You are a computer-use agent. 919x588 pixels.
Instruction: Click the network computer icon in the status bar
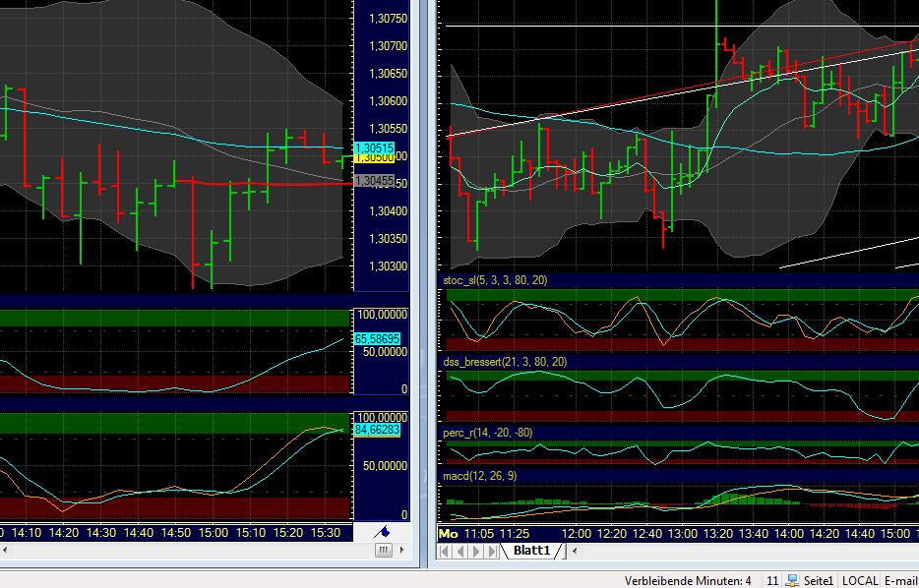coord(792,580)
